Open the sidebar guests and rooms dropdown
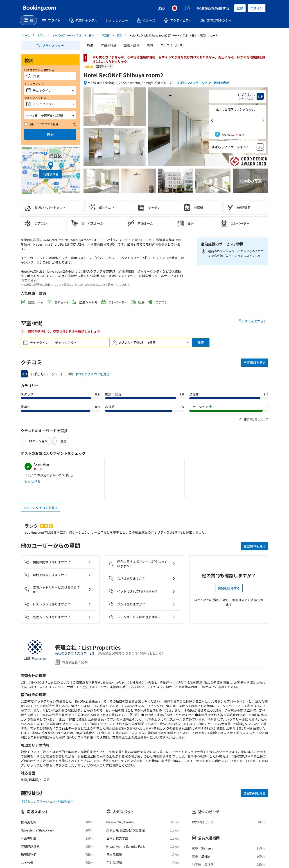This screenshot has height=868, width=289. tap(50, 115)
